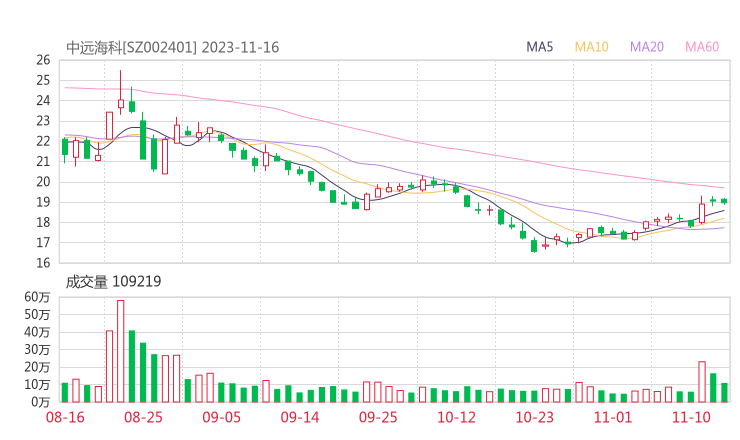Click the 成交量 109219 volume label

click(x=113, y=282)
